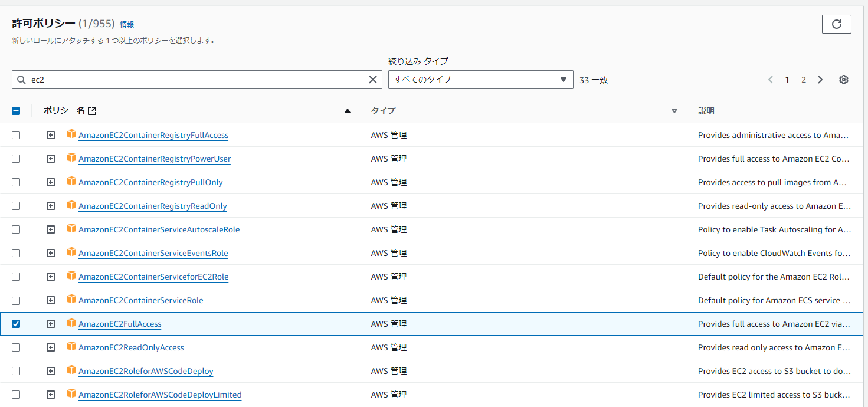The width and height of the screenshot is (868, 407).
Task: Click AWS 管理 cell in AmazonEC2ReadOnlyAccess row
Action: click(x=389, y=347)
